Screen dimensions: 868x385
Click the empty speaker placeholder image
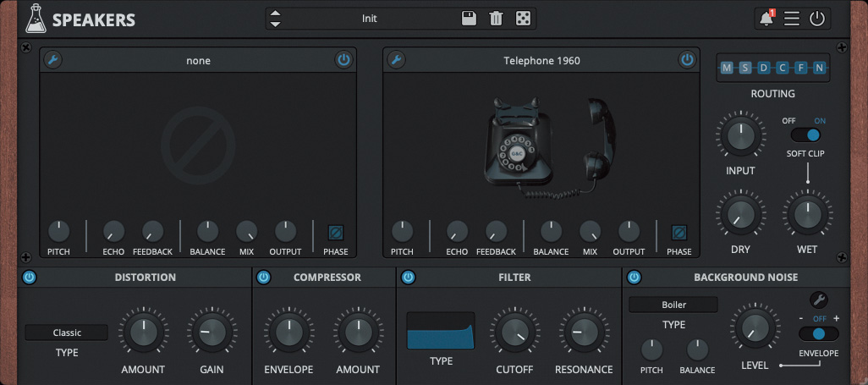[x=198, y=146]
